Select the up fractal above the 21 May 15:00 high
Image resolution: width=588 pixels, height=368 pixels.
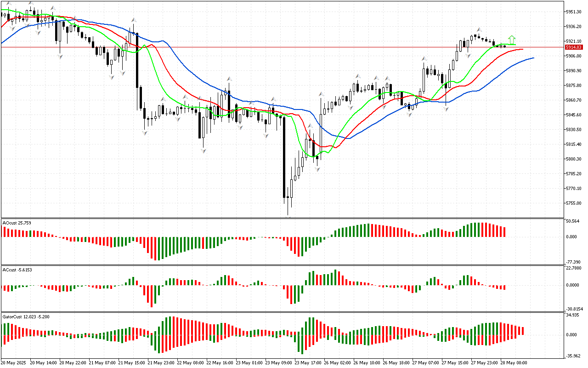click(x=134, y=20)
